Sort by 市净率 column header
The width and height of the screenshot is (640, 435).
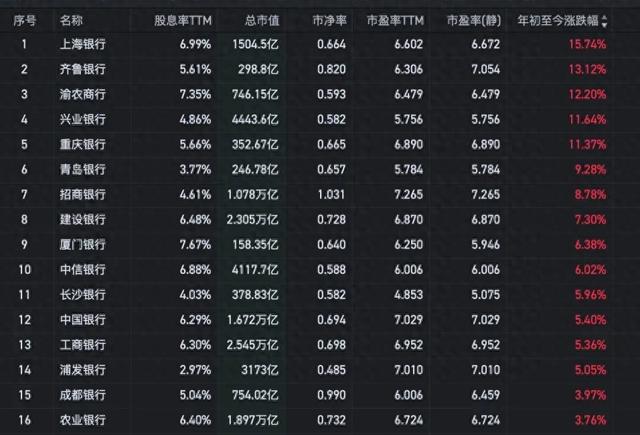point(331,19)
